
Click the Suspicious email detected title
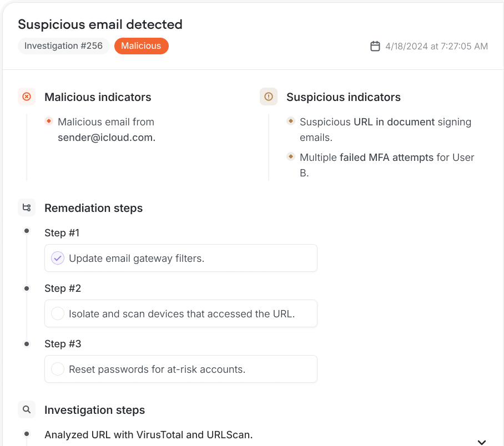point(100,24)
